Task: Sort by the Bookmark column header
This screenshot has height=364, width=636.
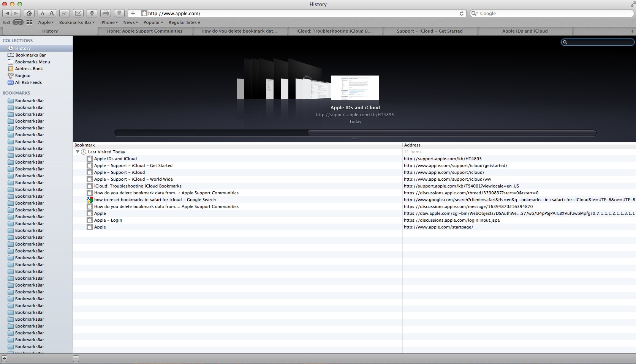Action: (237, 145)
